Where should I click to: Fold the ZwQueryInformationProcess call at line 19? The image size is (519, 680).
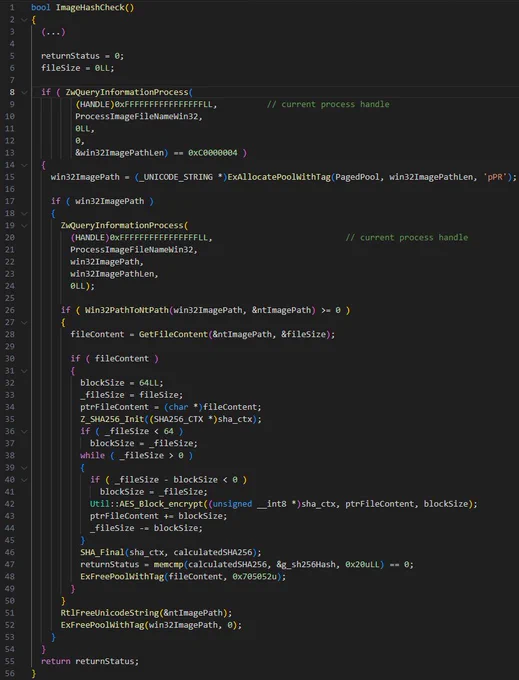[x=24, y=226]
